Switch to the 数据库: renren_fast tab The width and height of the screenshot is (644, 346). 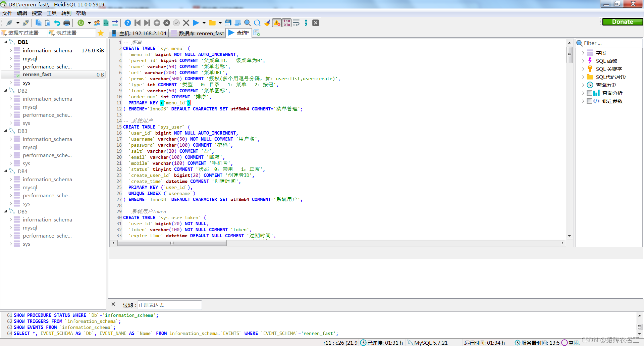(x=197, y=33)
